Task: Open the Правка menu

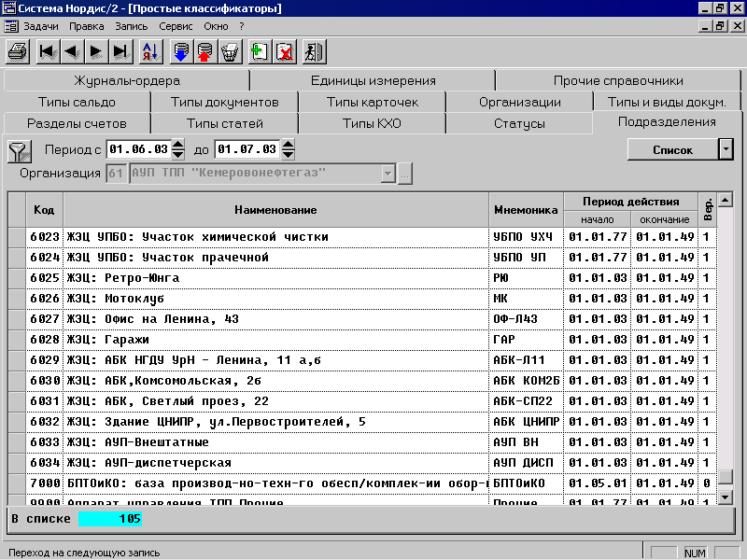Action: click(87, 26)
